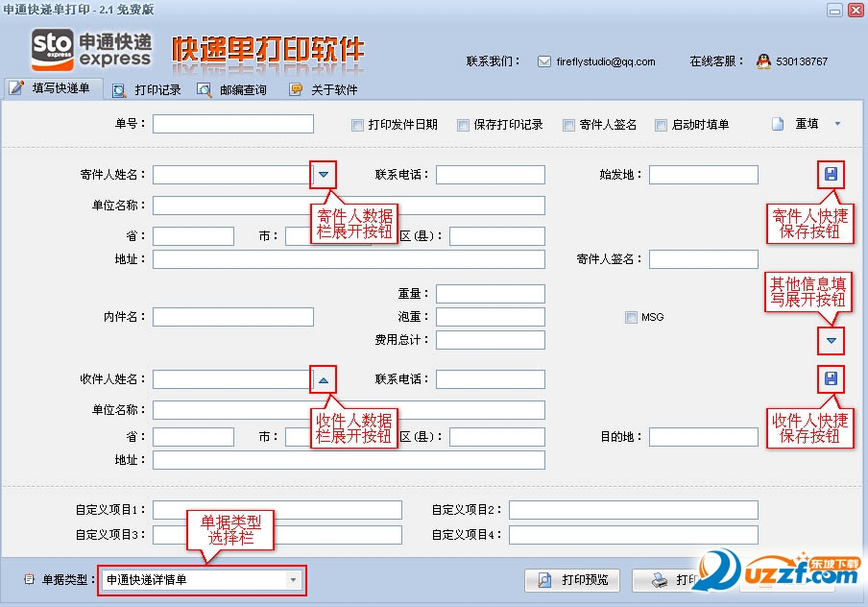Toggle 打印发件日期 checkbox
The height and width of the screenshot is (607, 868).
[357, 125]
